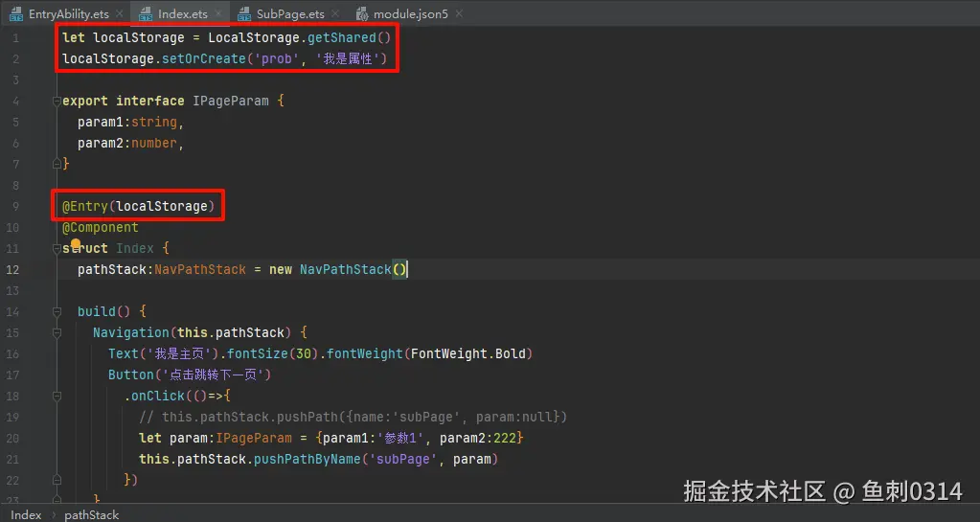Select the Index.ets editor tab
980x522 pixels.
[x=182, y=13]
